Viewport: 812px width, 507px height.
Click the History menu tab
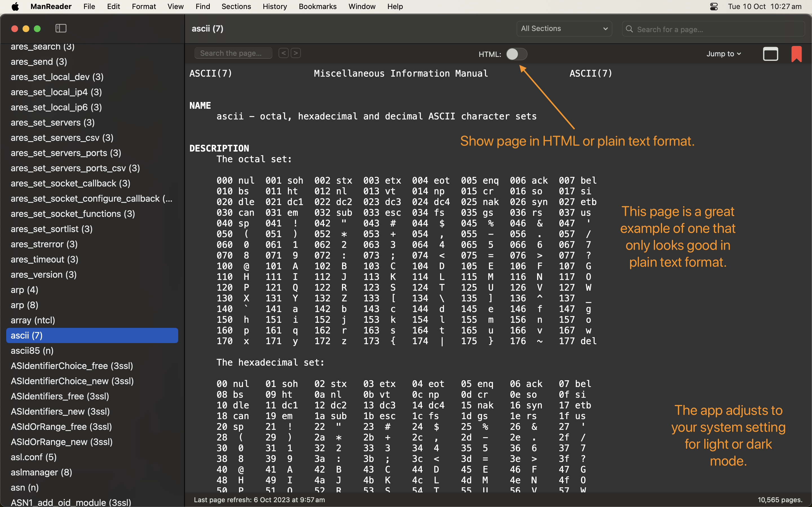[x=273, y=6]
